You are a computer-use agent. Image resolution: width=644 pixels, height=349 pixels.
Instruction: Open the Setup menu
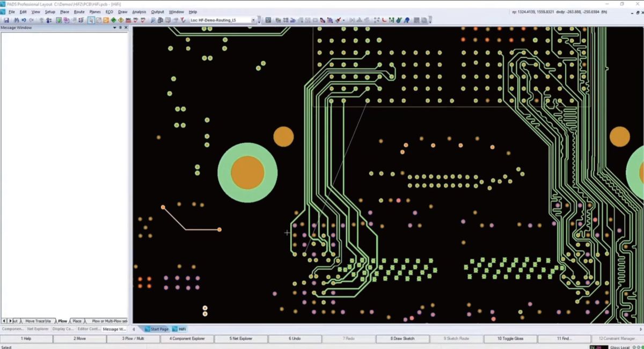(x=50, y=11)
